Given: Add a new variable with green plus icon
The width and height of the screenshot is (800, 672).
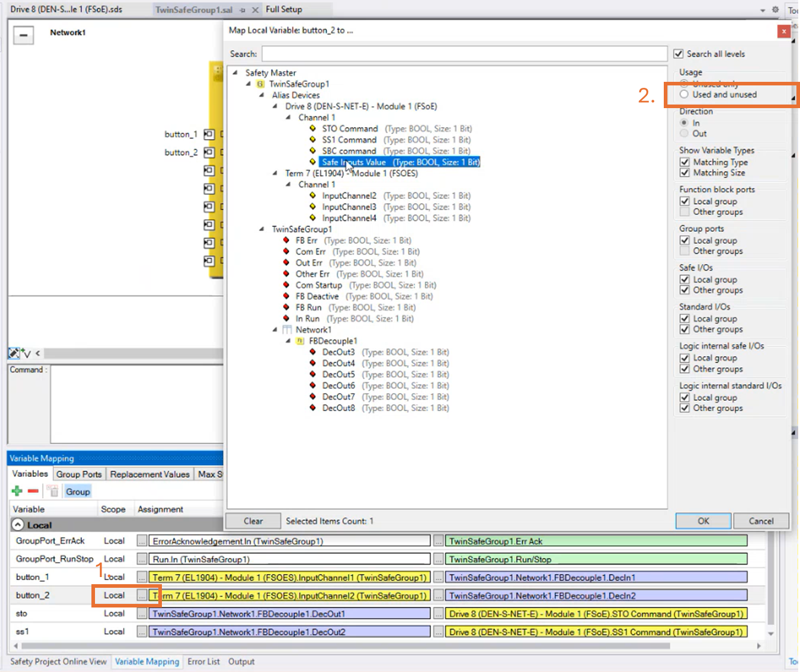Looking at the screenshot, I should 16,490.
